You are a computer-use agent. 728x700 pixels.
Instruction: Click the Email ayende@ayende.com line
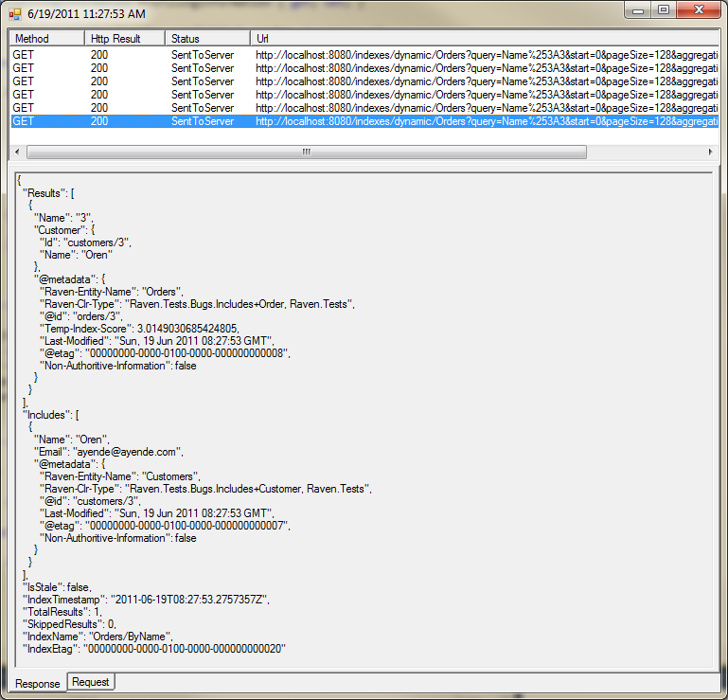coord(109,452)
